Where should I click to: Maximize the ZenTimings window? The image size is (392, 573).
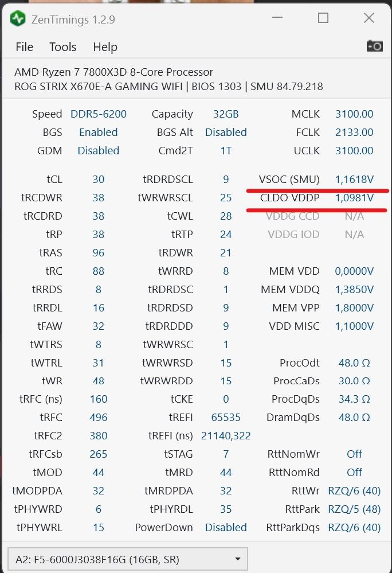pyautogui.click(x=323, y=18)
